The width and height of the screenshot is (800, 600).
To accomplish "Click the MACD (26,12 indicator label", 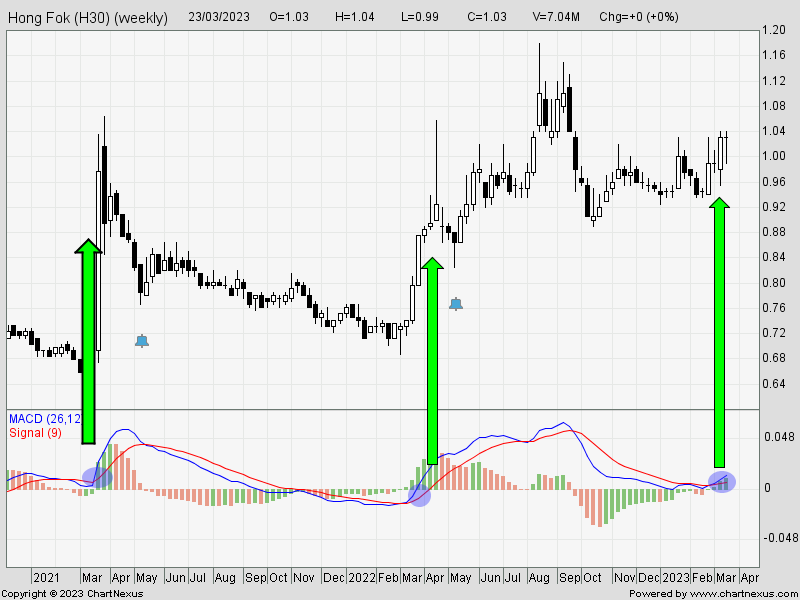I will [45, 419].
